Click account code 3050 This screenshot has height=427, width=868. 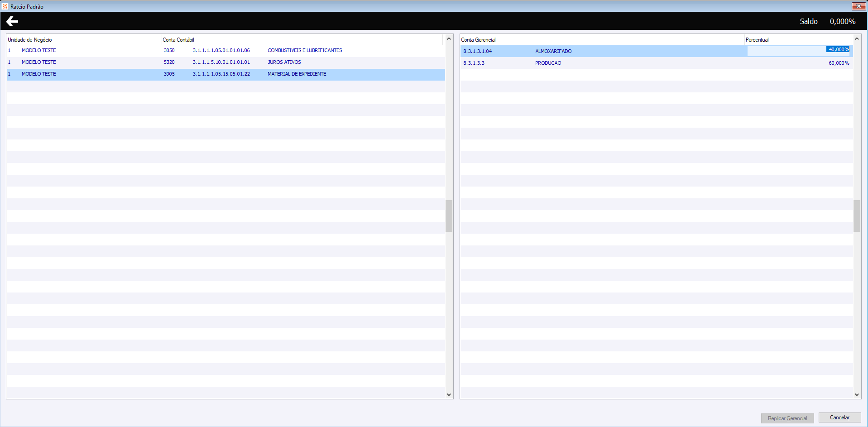point(169,51)
